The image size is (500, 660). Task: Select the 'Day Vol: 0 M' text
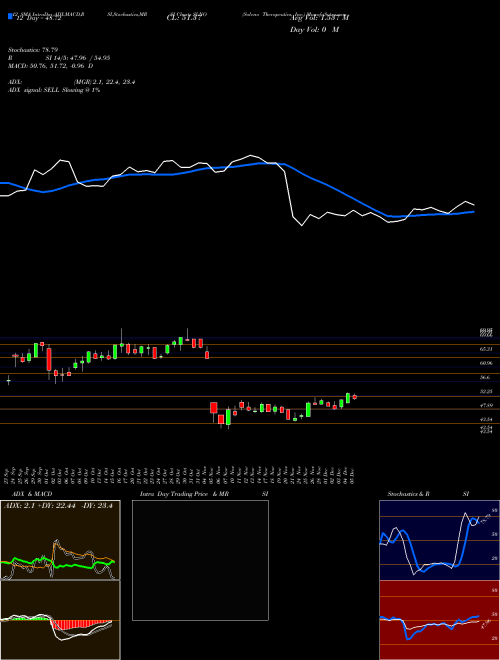(x=314, y=30)
